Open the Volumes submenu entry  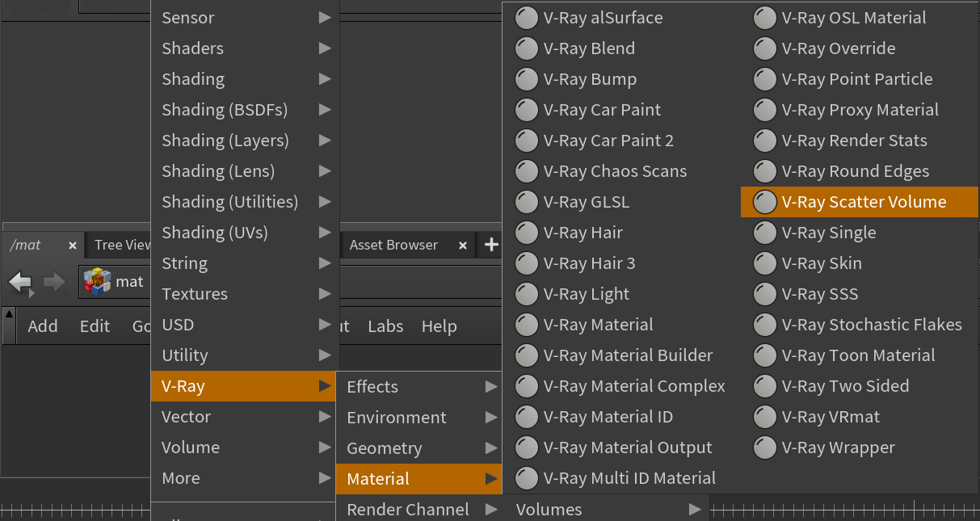pos(606,510)
